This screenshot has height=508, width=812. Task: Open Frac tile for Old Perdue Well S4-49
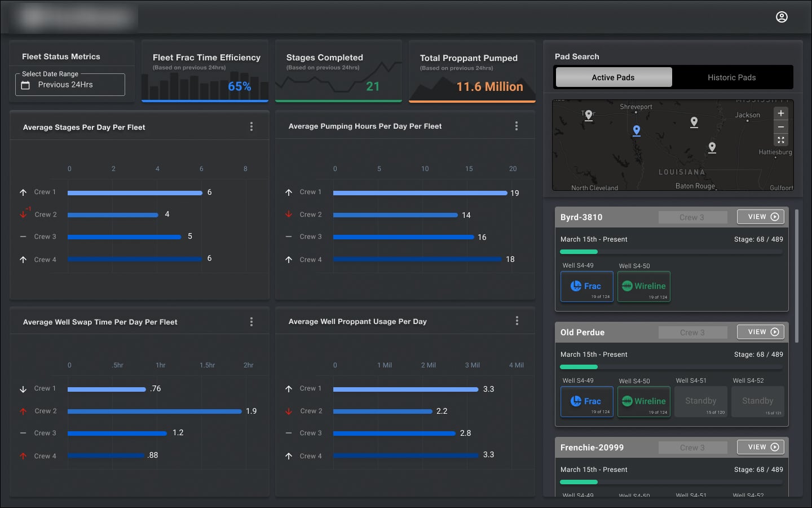587,402
